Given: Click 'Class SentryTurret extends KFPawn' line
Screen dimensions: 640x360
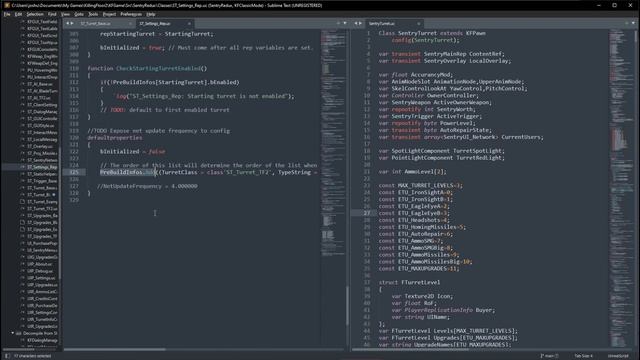Looking at the screenshot, I should (432, 33).
